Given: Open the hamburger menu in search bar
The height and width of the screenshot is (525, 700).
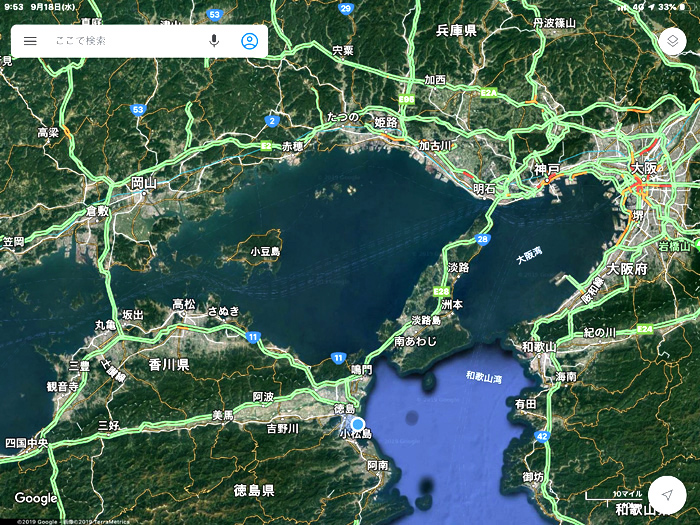Looking at the screenshot, I should [30, 41].
